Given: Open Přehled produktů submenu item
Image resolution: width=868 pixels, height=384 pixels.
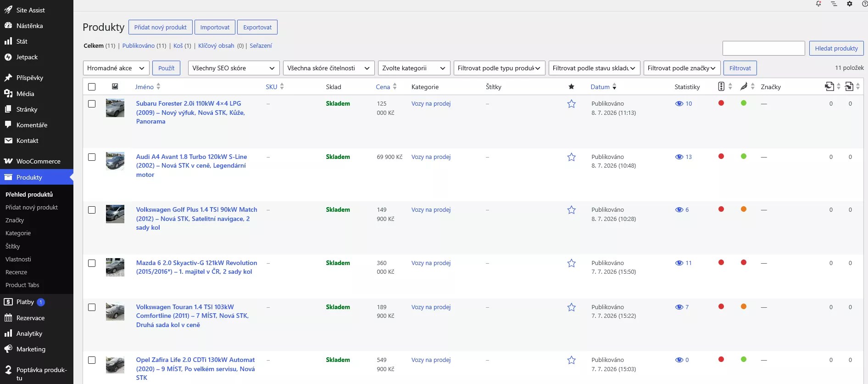Looking at the screenshot, I should point(29,194).
